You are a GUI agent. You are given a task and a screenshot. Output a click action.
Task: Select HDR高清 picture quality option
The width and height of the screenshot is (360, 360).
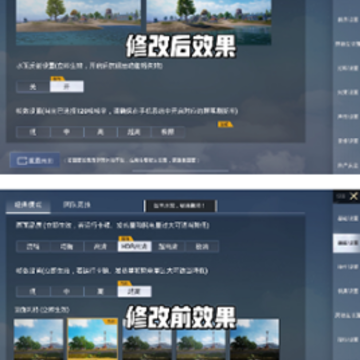tap(135, 247)
